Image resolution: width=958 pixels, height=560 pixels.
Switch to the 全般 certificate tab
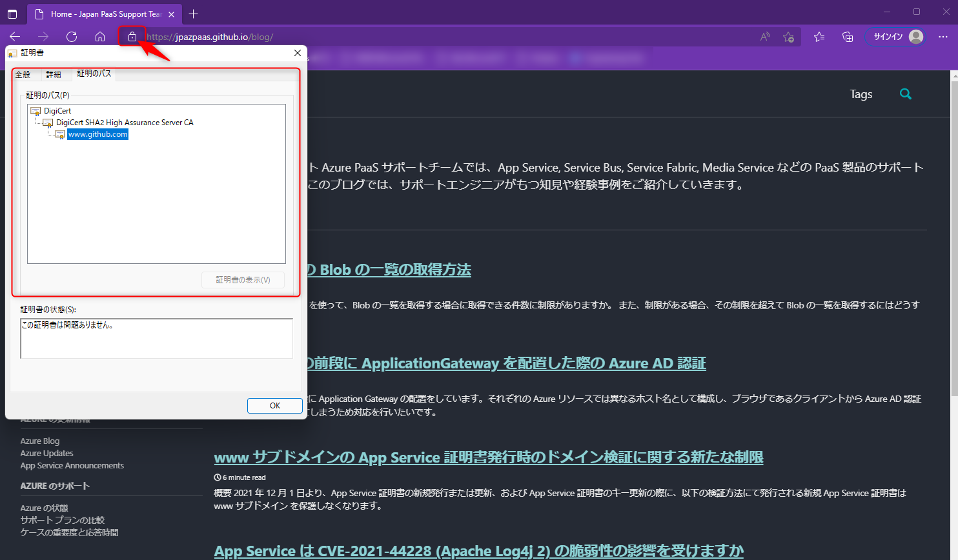click(x=23, y=74)
